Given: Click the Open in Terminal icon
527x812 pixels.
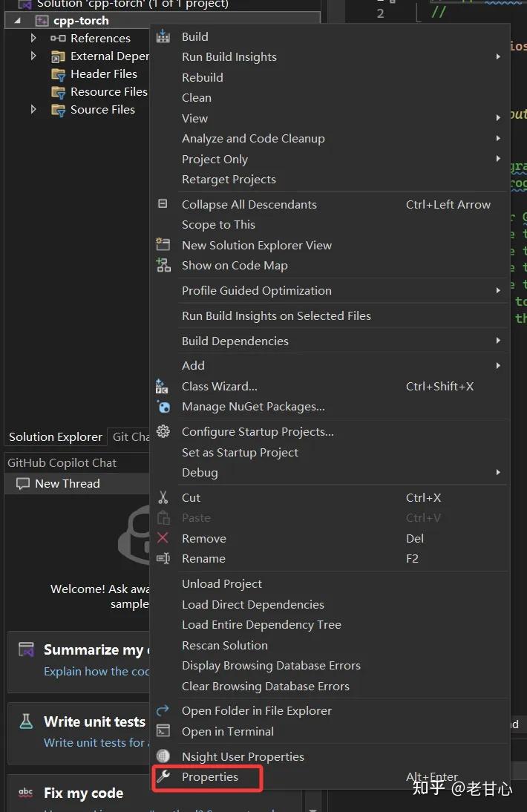Looking at the screenshot, I should tap(163, 731).
